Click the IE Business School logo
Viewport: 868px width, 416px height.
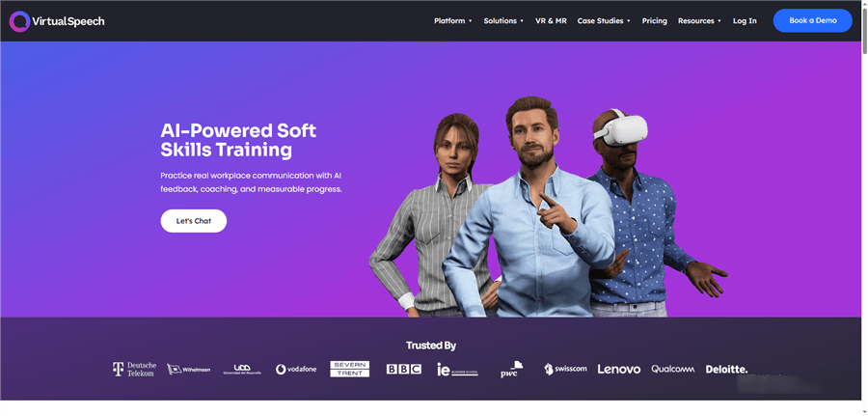[x=457, y=370]
